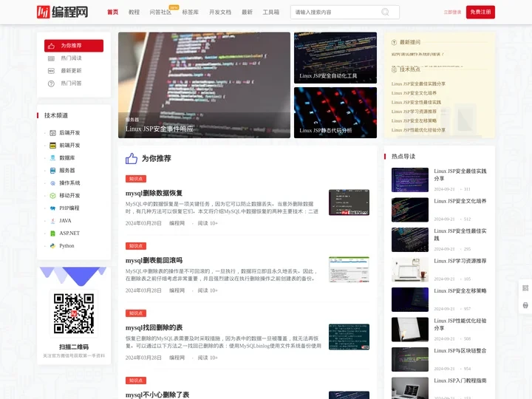532x399 pixels.
Task: Click thumbnail of mysql删除数据恢复 article
Action: click(349, 202)
